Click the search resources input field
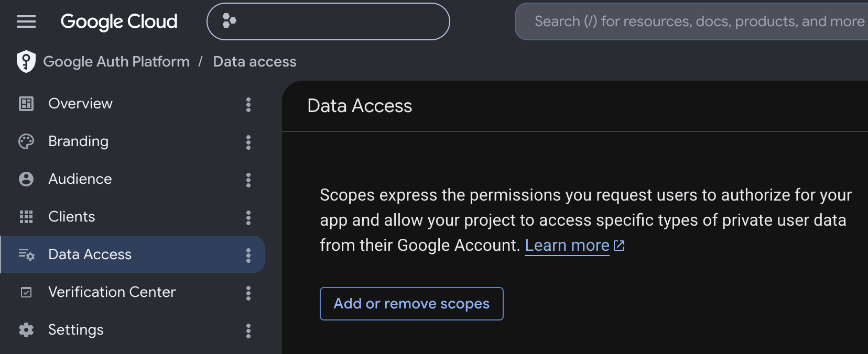 pyautogui.click(x=692, y=21)
